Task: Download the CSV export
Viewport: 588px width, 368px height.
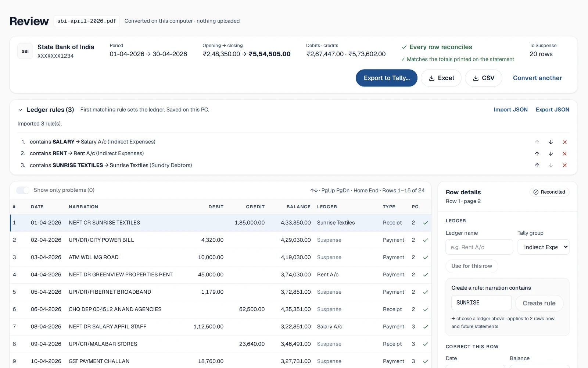Action: (x=483, y=78)
